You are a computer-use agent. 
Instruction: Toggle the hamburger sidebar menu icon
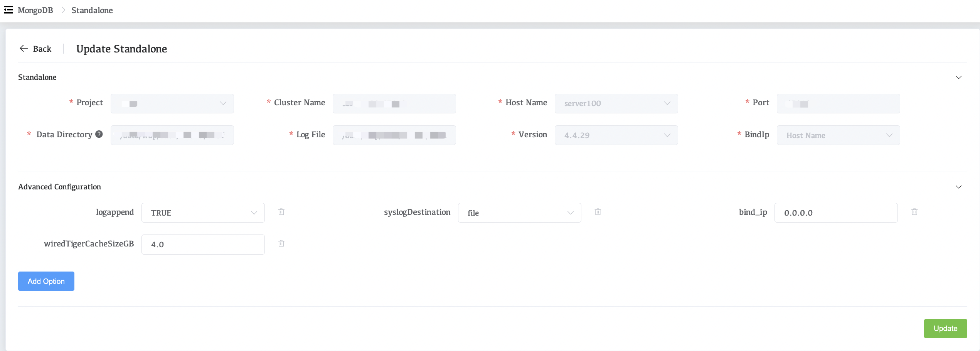(8, 10)
